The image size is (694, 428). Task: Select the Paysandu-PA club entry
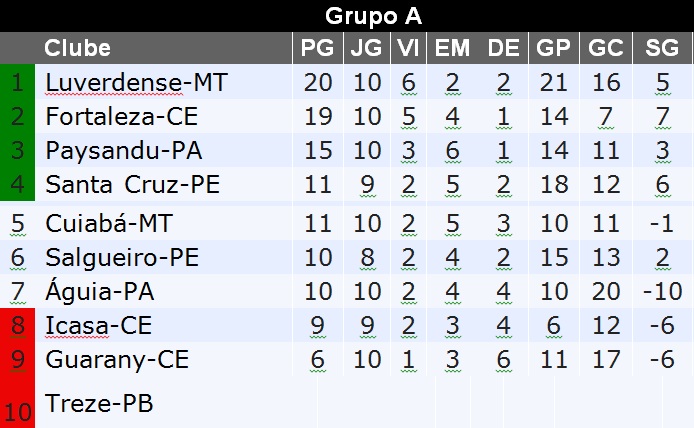(x=124, y=151)
